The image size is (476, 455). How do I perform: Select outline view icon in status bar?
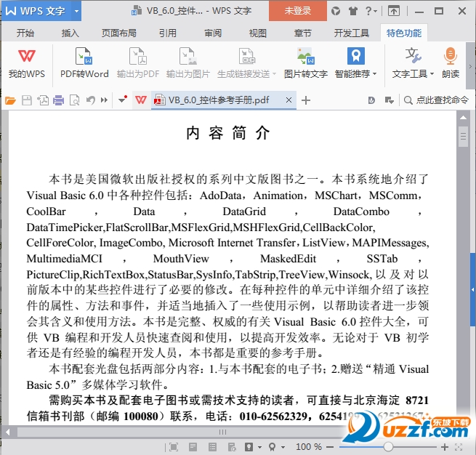pos(212,447)
